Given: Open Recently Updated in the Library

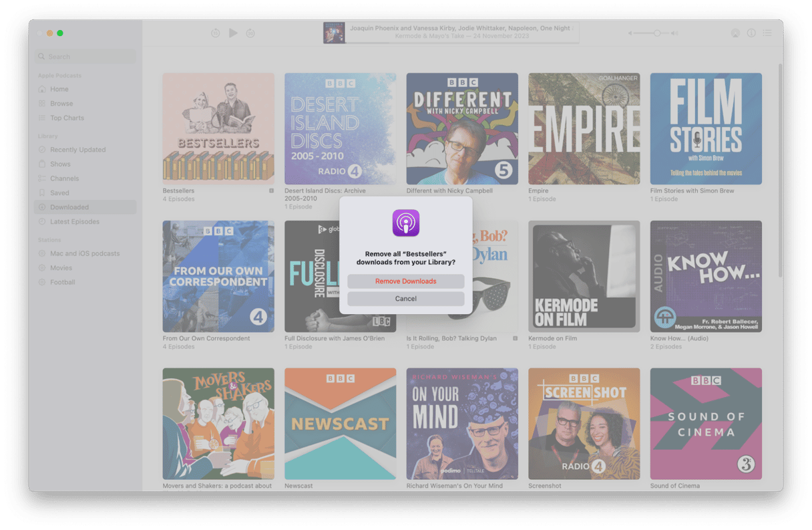Looking at the screenshot, I should pyautogui.click(x=77, y=150).
